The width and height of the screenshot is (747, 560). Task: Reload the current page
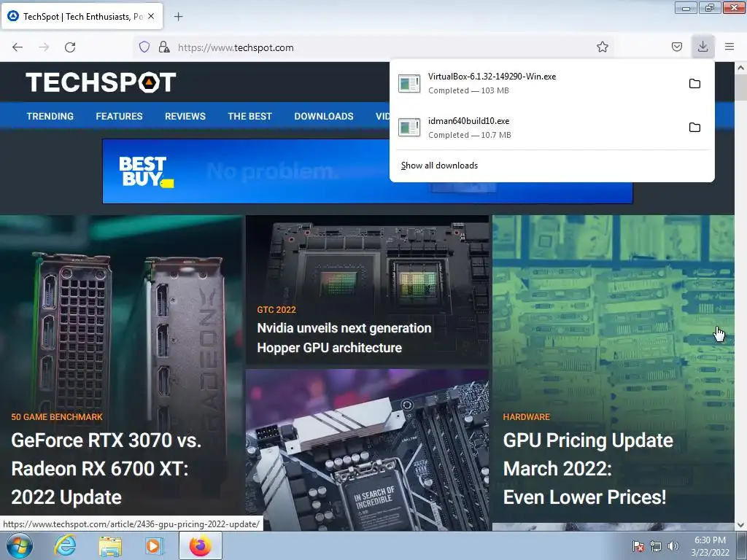point(70,47)
